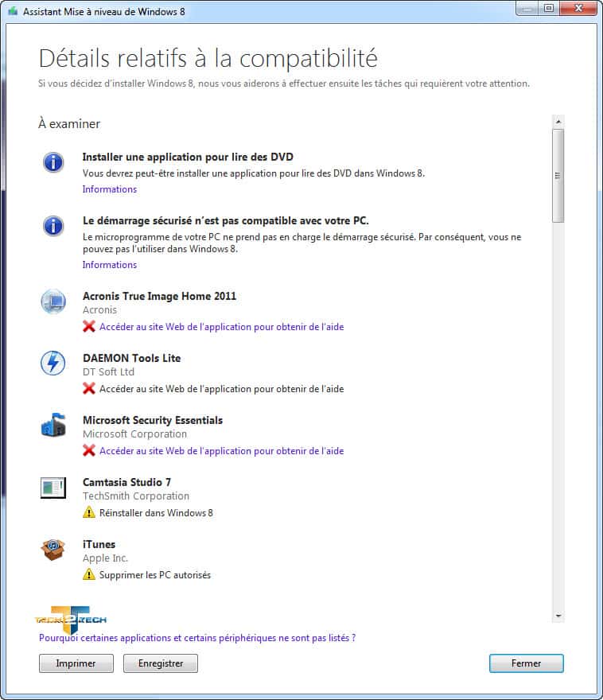Click the Microsoft Security Essentials castle icon
The height and width of the screenshot is (700, 603).
coord(53,425)
